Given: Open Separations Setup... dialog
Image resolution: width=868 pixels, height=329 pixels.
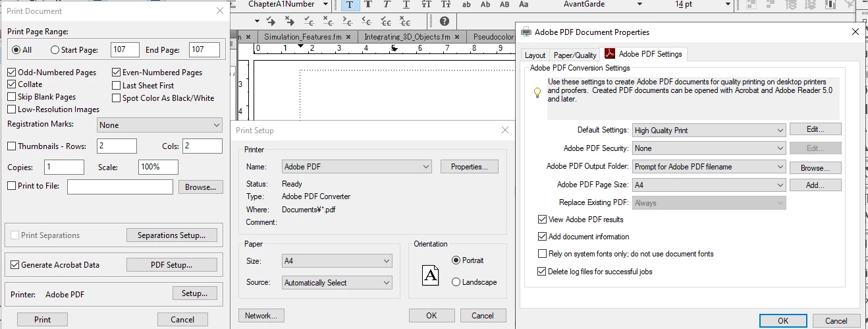Looking at the screenshot, I should point(171,235).
